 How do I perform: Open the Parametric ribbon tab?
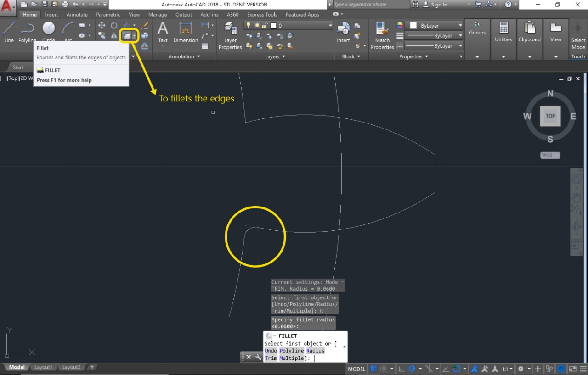108,15
